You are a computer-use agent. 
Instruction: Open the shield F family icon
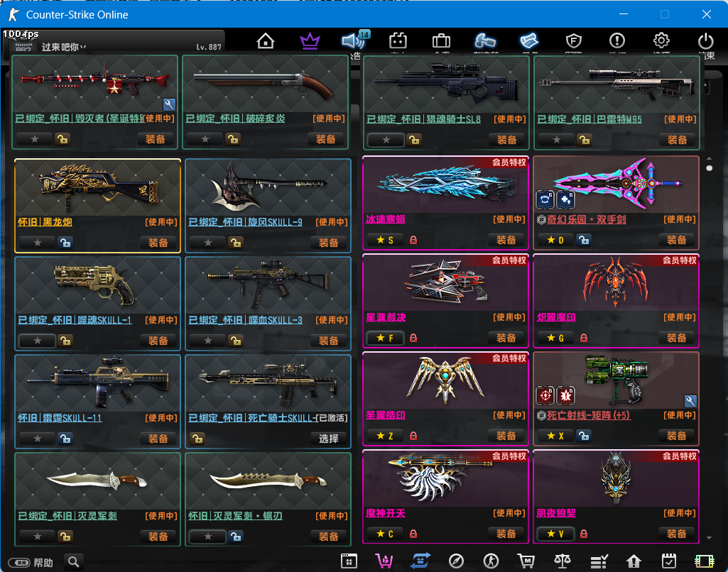pos(574,41)
